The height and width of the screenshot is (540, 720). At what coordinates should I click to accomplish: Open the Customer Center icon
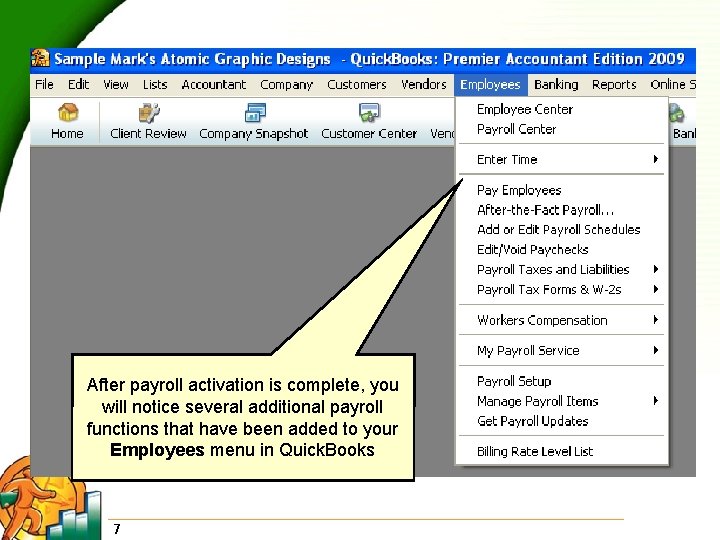[369, 112]
